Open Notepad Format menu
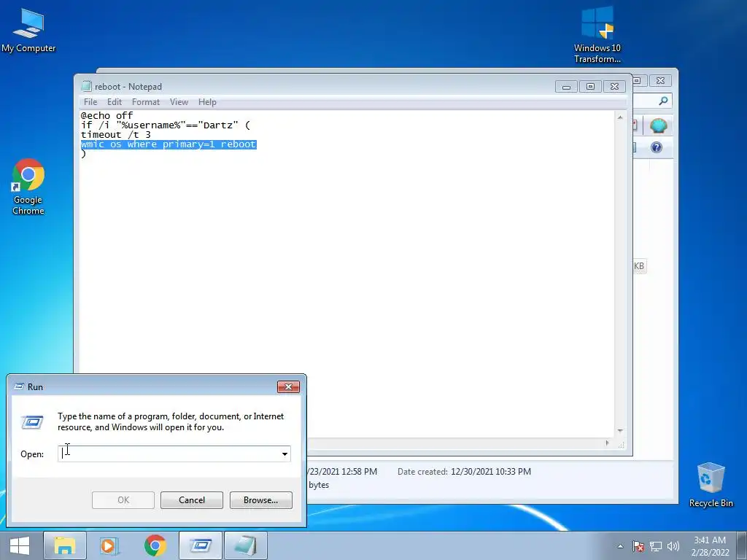The image size is (747, 560). pos(146,102)
